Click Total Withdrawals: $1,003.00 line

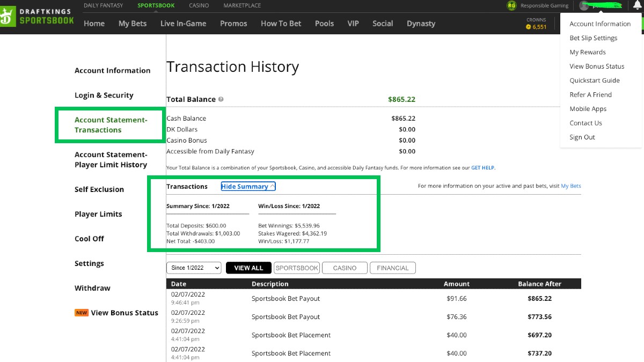(x=203, y=233)
